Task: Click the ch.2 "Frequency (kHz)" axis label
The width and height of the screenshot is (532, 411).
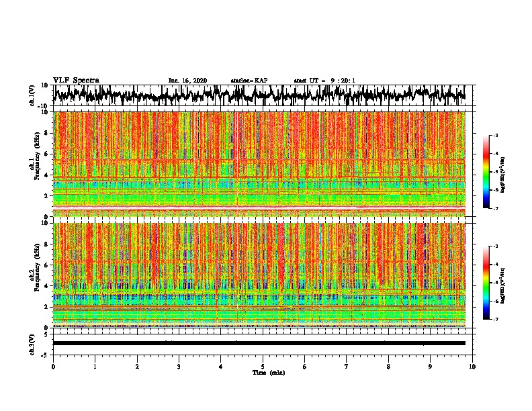Action: click(38, 267)
